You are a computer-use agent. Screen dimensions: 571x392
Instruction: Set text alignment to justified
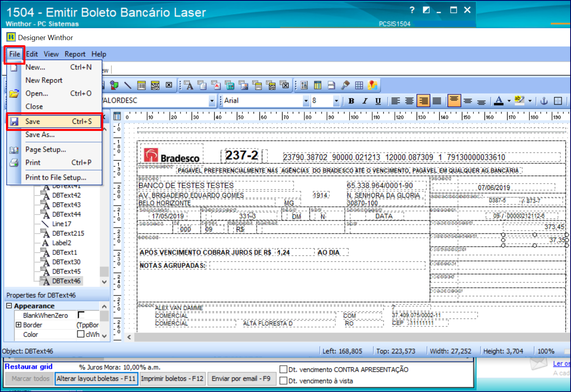tap(437, 101)
